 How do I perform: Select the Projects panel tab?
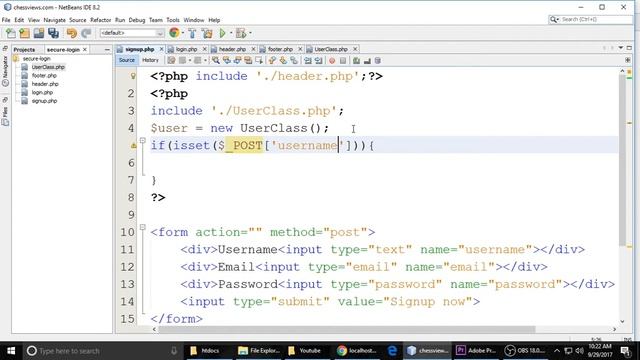coord(24,49)
